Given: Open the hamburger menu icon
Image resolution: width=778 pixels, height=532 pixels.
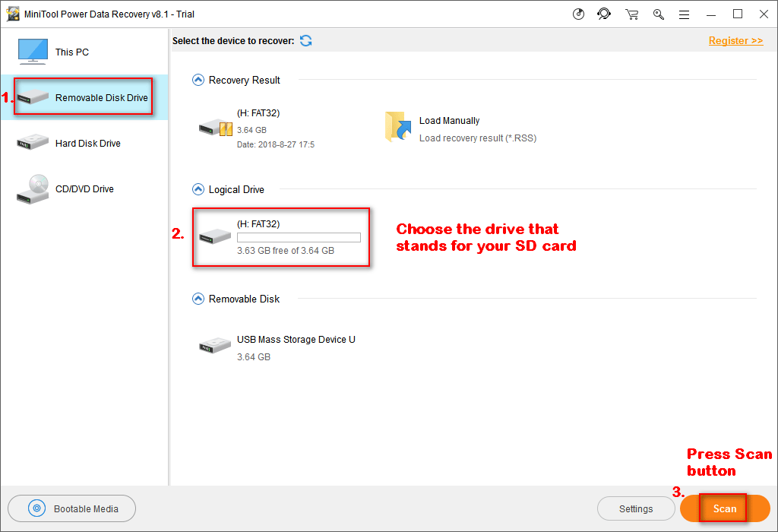Looking at the screenshot, I should [685, 15].
